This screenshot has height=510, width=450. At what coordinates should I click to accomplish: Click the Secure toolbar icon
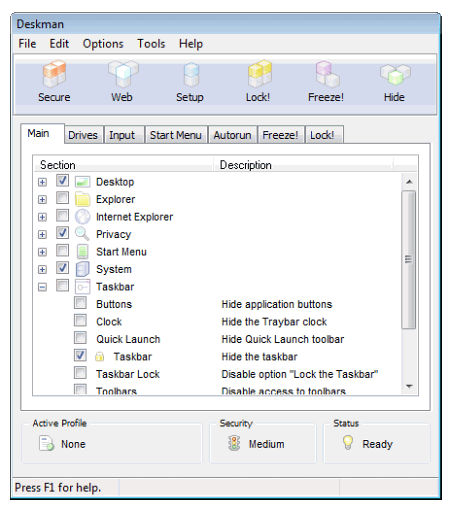pyautogui.click(x=54, y=74)
